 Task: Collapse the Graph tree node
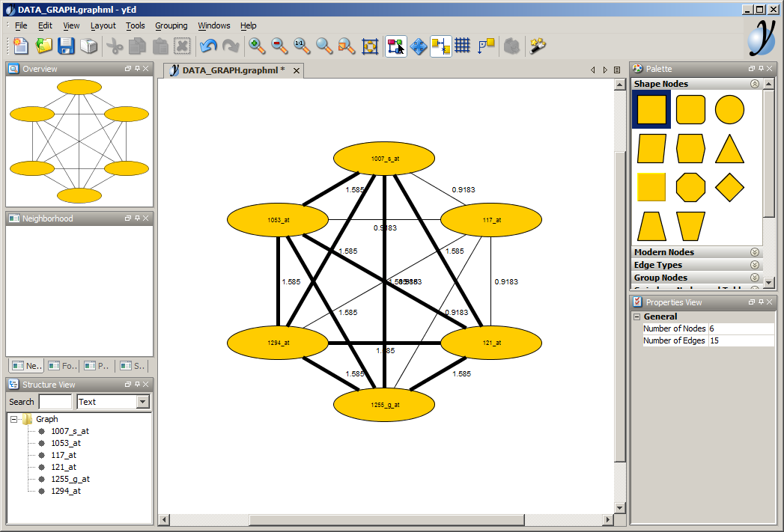14,419
